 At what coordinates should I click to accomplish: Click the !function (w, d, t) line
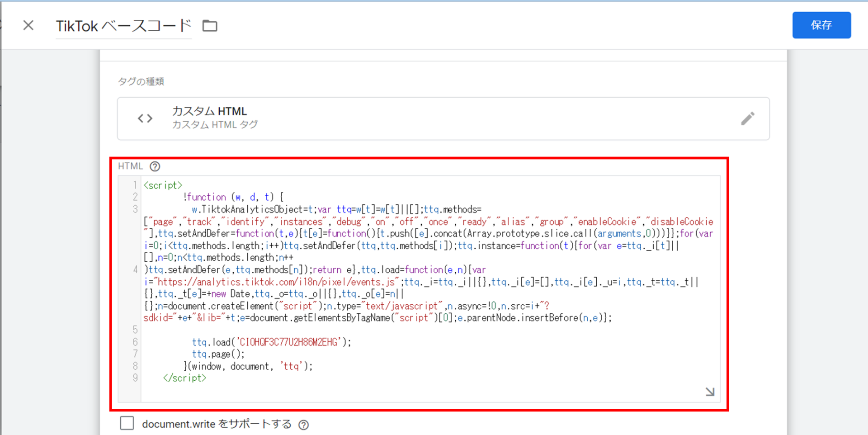233,197
